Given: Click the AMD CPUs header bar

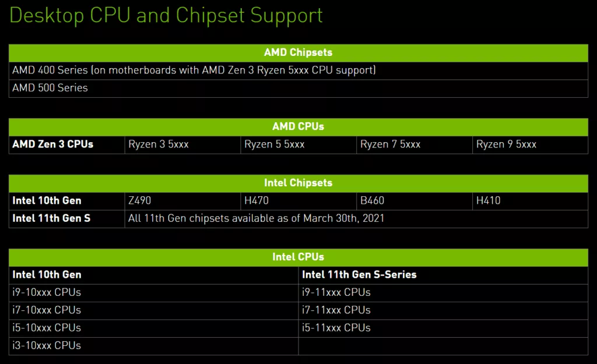Looking at the screenshot, I should [298, 127].
